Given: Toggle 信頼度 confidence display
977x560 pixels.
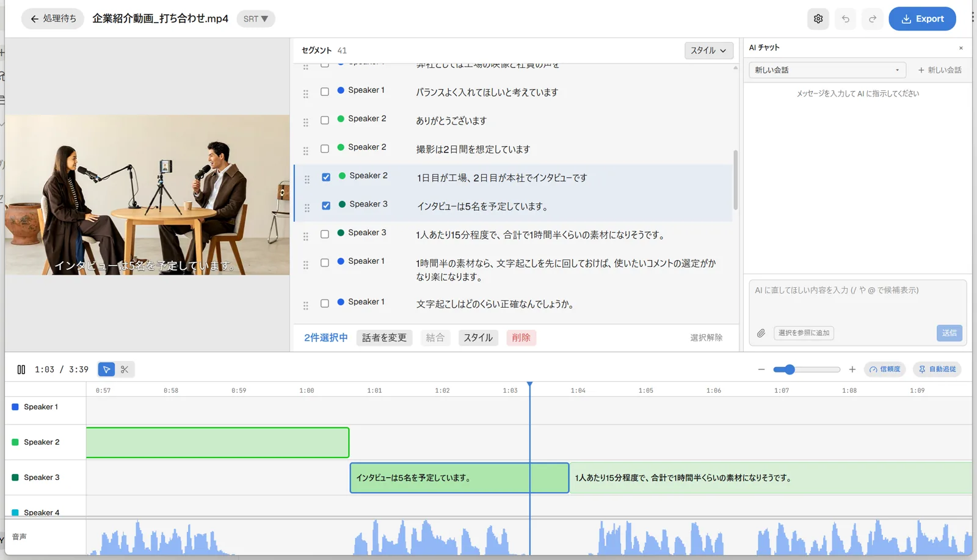Looking at the screenshot, I should (885, 369).
